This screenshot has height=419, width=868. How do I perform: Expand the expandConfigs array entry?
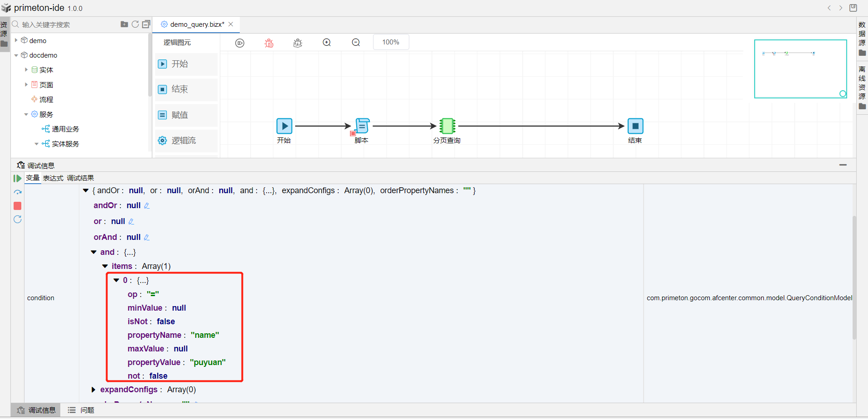pos(93,390)
